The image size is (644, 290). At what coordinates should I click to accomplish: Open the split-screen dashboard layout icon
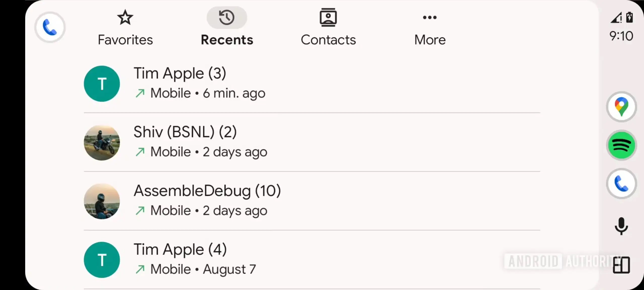621,265
